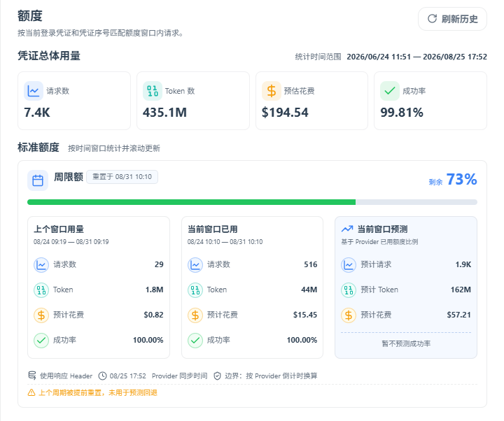
Task: Click the 基于 Provider 已用额度比例 subtitle
Action: click(x=379, y=242)
